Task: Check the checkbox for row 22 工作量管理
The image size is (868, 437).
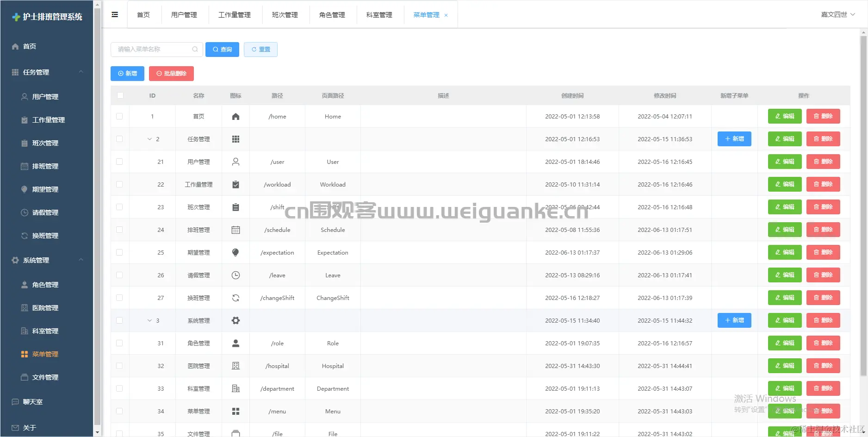Action: pos(119,184)
